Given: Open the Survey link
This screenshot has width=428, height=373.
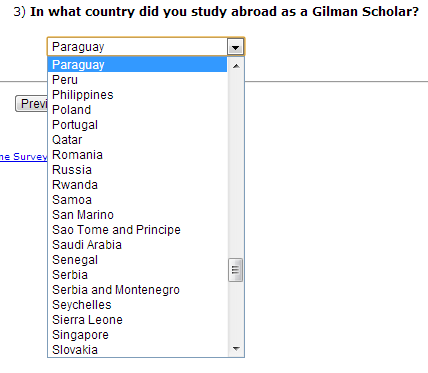Looking at the screenshot, I should tap(23, 157).
